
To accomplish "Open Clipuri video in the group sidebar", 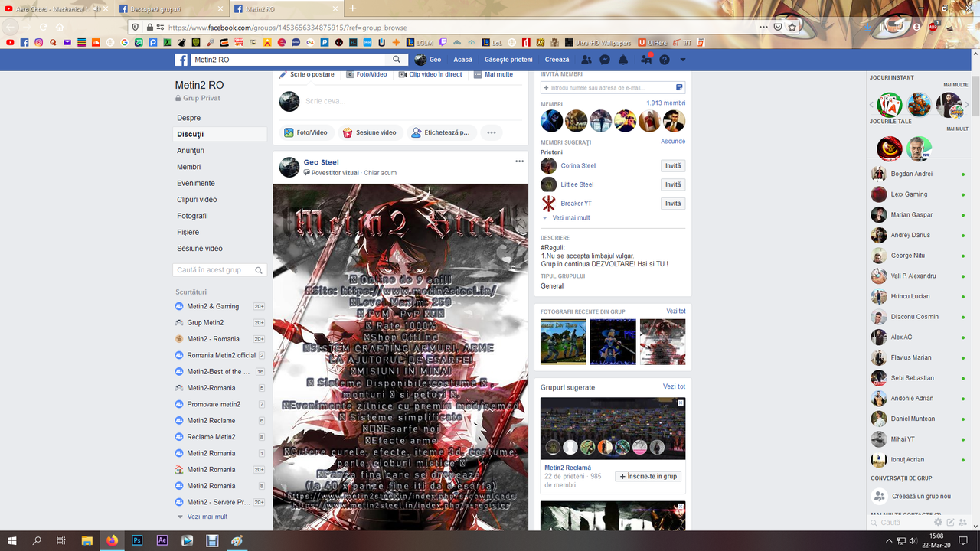I will tap(197, 200).
